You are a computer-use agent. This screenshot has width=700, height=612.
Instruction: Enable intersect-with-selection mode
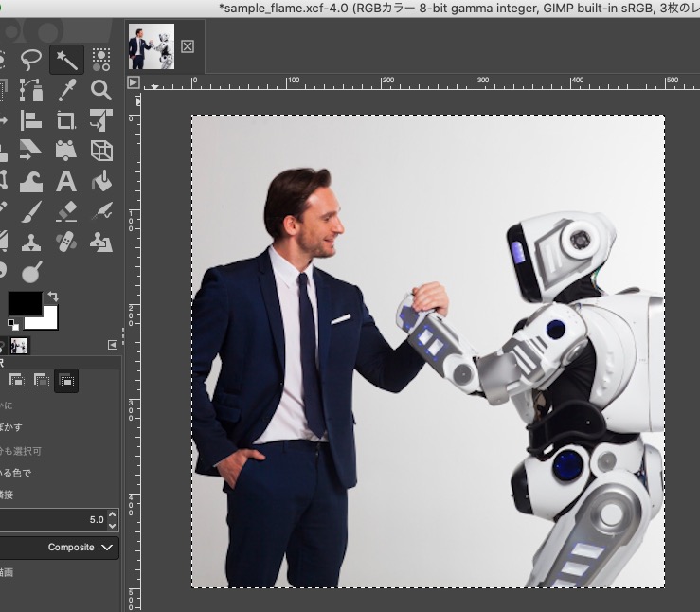point(66,381)
